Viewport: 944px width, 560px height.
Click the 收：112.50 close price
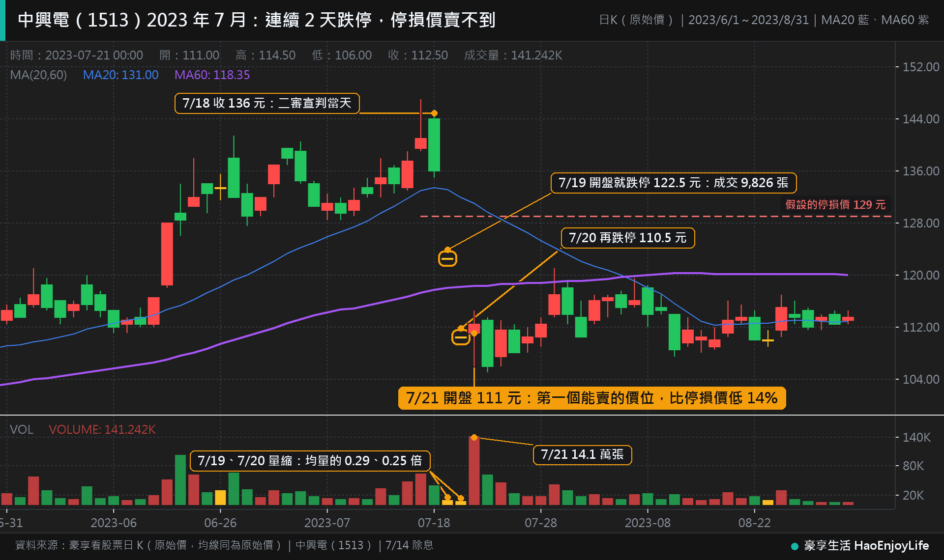418,55
